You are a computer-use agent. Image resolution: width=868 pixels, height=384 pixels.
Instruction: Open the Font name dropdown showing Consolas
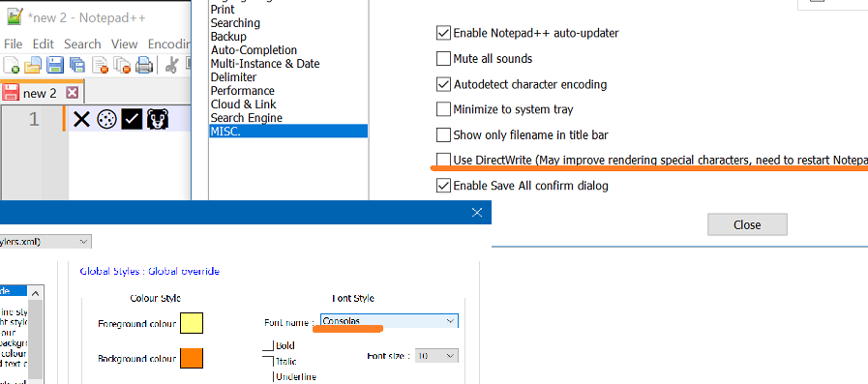389,321
